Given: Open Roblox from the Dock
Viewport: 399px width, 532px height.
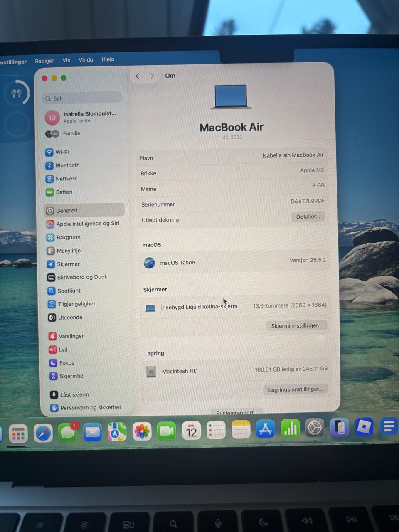Looking at the screenshot, I should [x=365, y=426].
